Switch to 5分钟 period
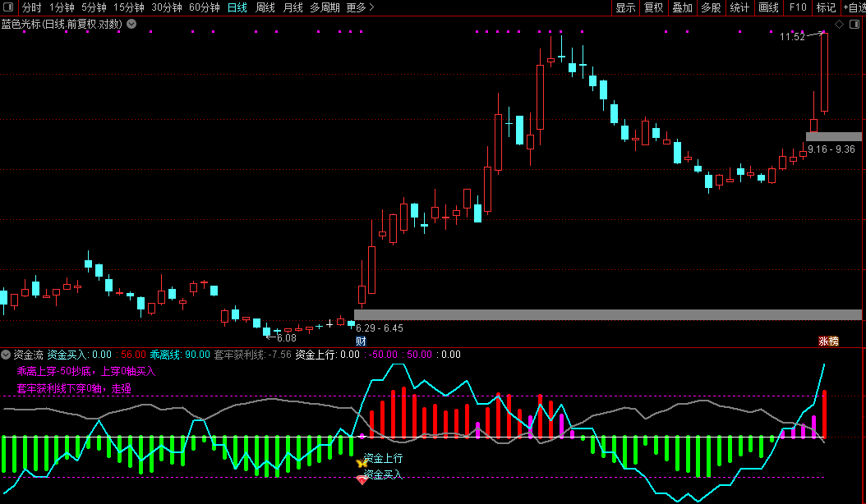Image resolution: width=866 pixels, height=504 pixels. coord(94,7)
